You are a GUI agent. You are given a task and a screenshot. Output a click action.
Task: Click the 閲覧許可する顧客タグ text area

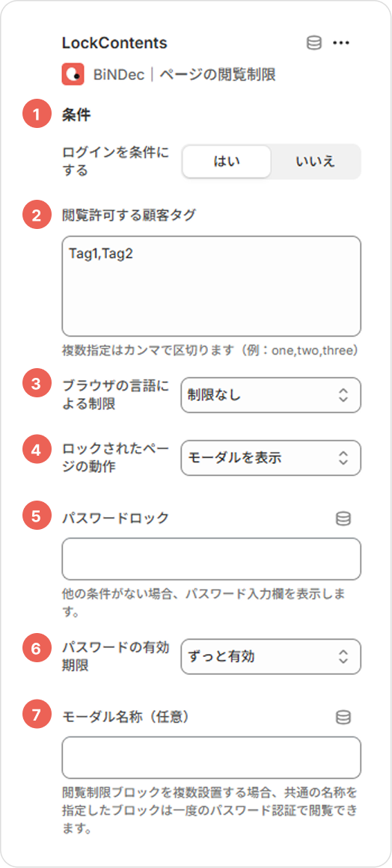coord(212,286)
